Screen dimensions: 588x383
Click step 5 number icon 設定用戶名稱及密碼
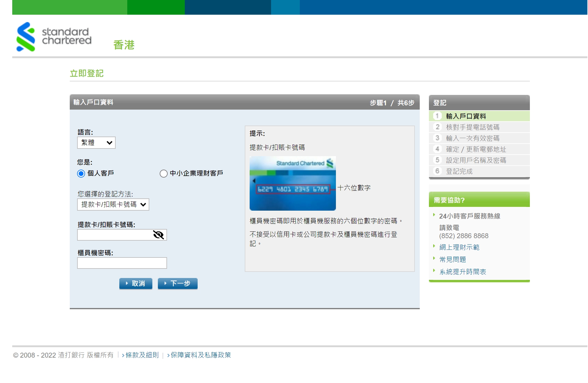point(437,160)
